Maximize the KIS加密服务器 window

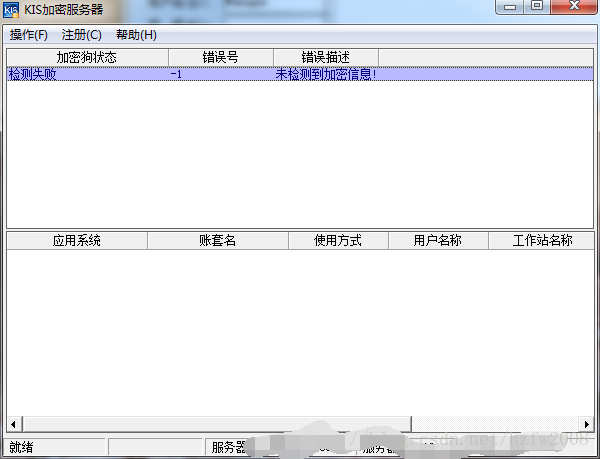click(x=537, y=7)
